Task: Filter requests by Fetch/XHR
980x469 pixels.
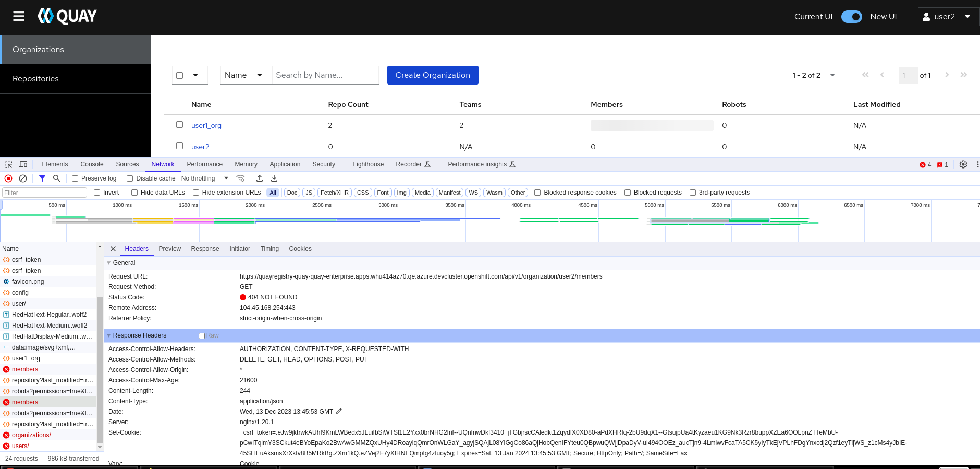Action: coord(335,193)
